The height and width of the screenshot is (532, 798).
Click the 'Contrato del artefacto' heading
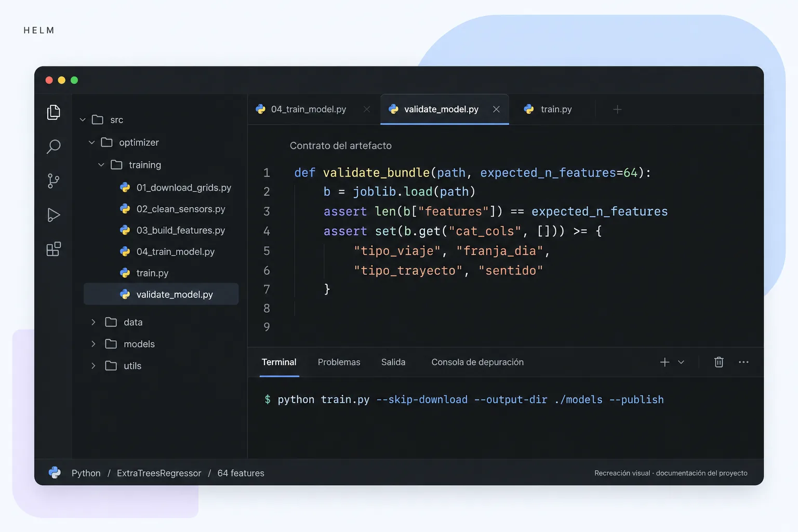coord(341,146)
